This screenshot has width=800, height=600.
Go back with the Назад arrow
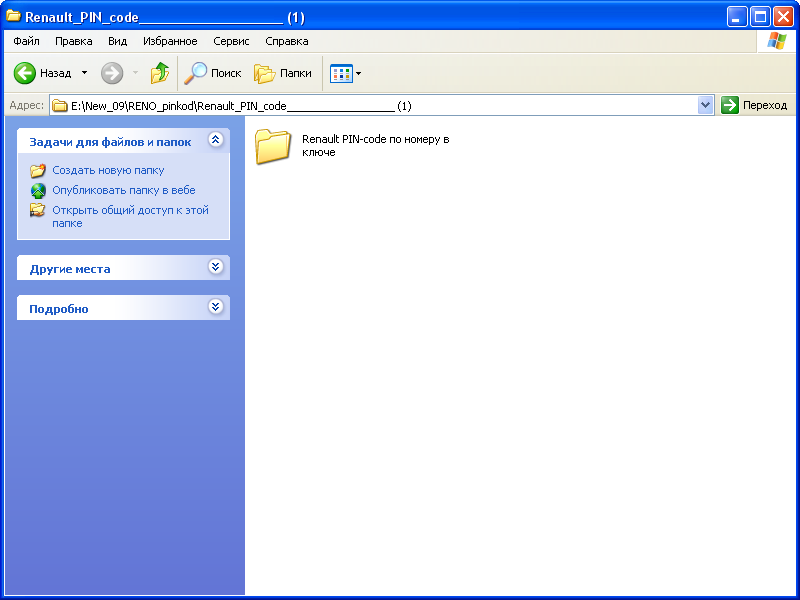tap(42, 73)
